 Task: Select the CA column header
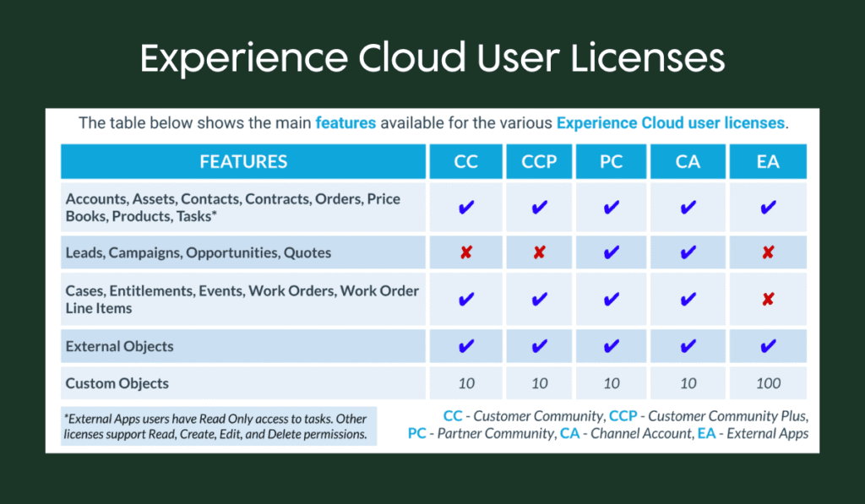point(688,161)
